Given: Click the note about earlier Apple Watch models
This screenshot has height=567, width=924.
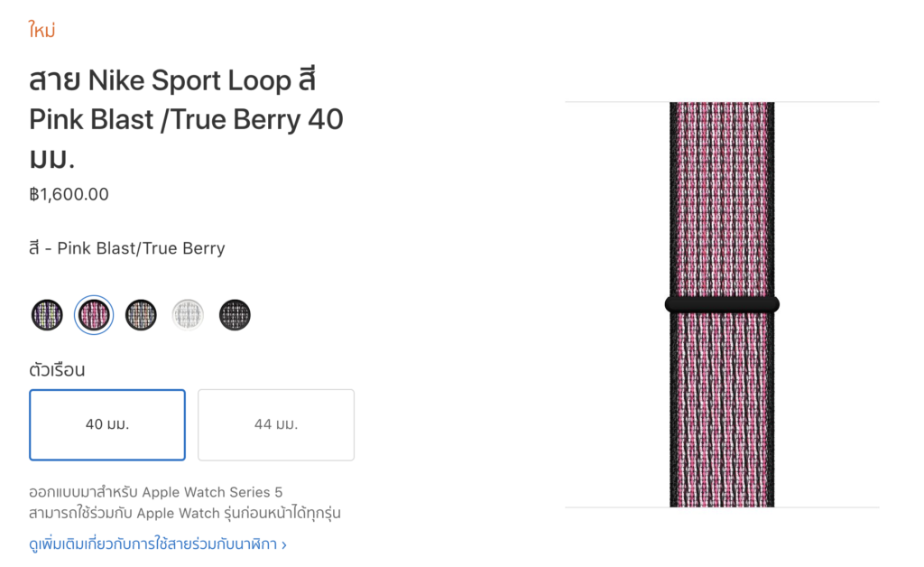Looking at the screenshot, I should 185,513.
